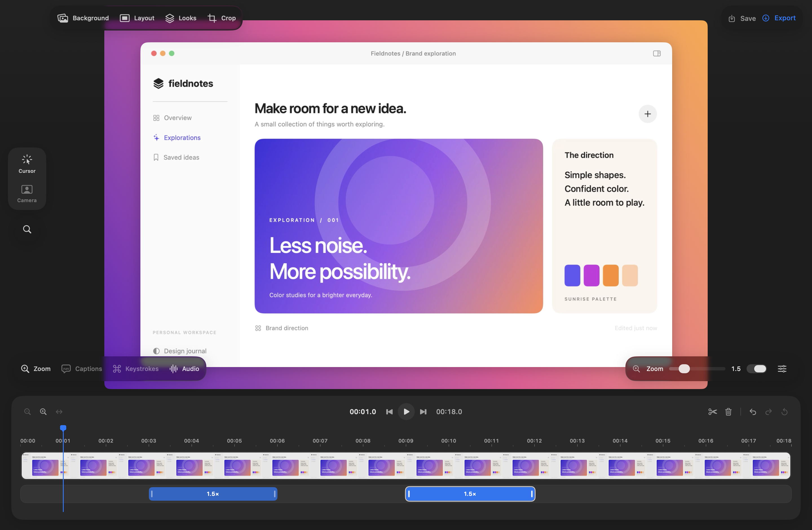
Task: Click the magnifier search icon on left
Action: click(27, 229)
